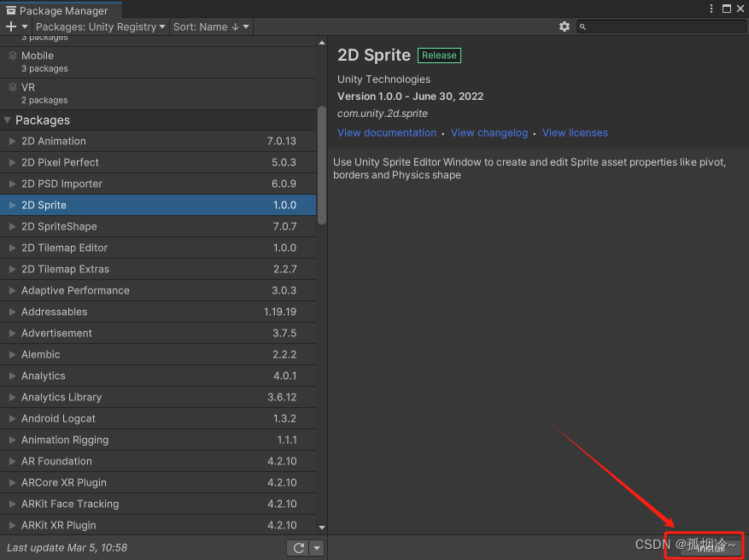
Task: Expand the 2D Pixel Perfect arrow
Action: point(13,162)
